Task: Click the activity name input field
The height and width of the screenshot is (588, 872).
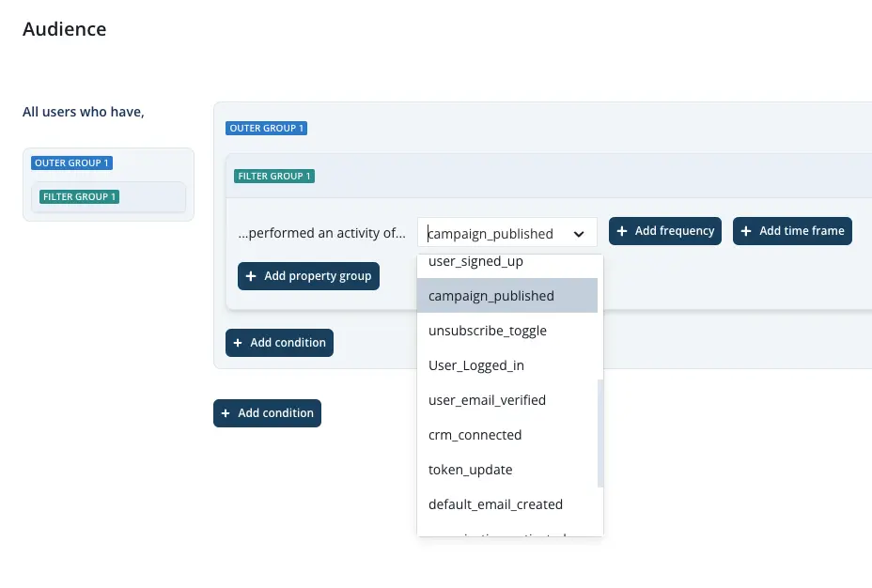Action: [493, 234]
